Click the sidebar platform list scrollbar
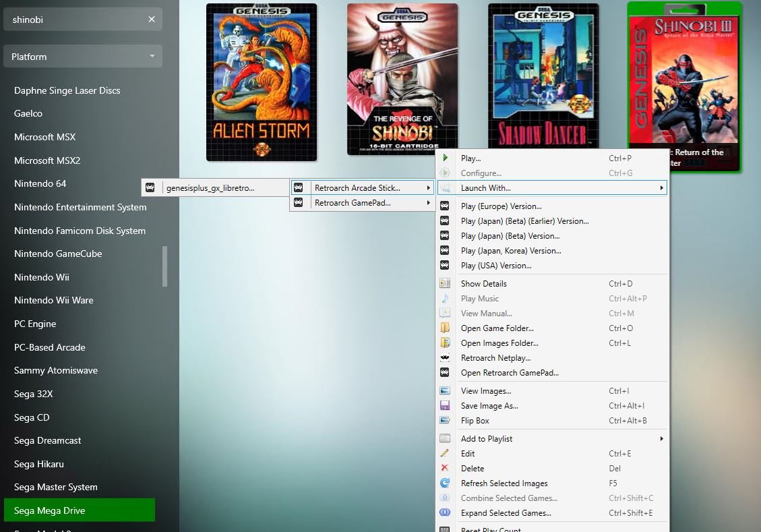The height and width of the screenshot is (532, 761). point(164,266)
